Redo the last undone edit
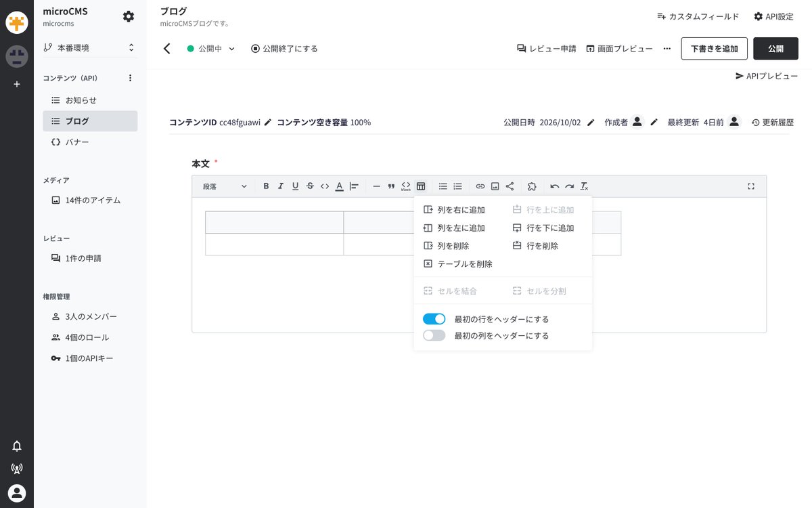 [x=570, y=186]
